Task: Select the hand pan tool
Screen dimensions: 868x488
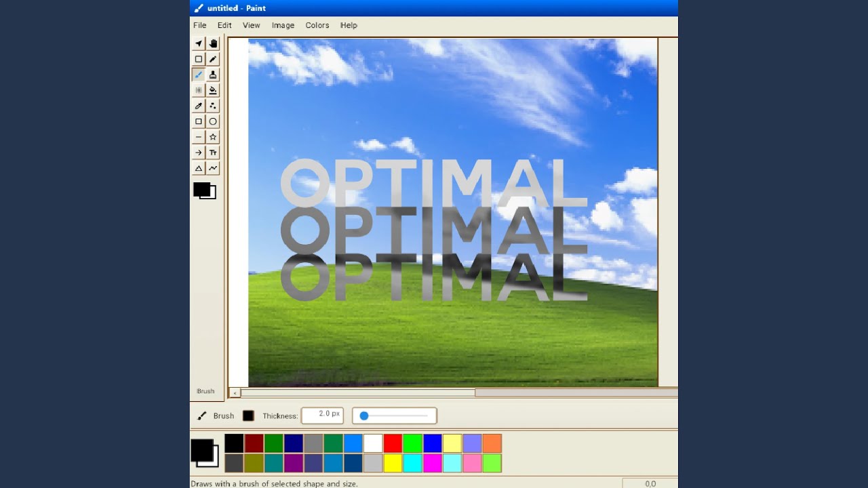Action: 213,43
